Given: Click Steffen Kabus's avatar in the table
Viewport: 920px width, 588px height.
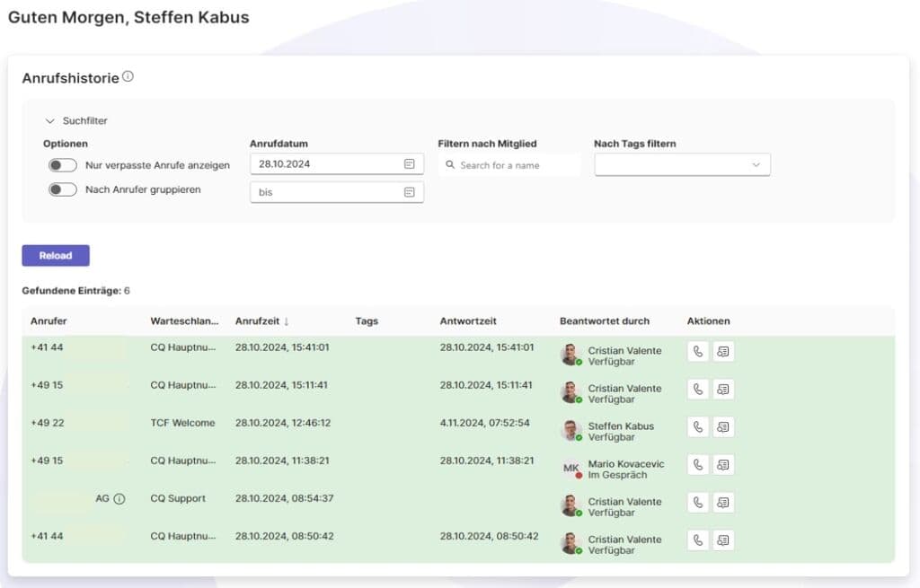Looking at the screenshot, I should click(571, 431).
